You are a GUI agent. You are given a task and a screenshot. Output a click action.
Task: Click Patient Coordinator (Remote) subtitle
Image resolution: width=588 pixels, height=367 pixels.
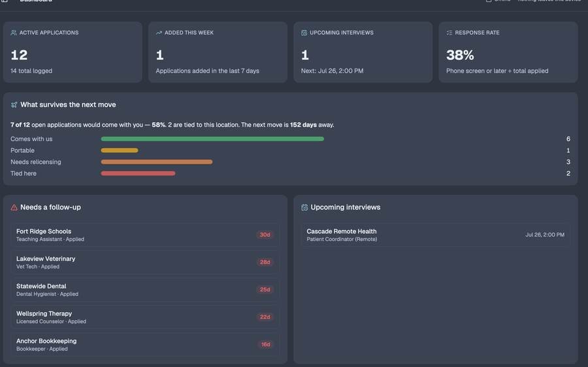[x=342, y=239]
